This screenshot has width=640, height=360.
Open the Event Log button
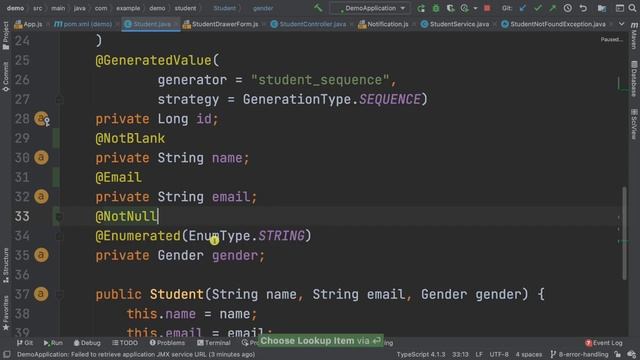click(604, 343)
